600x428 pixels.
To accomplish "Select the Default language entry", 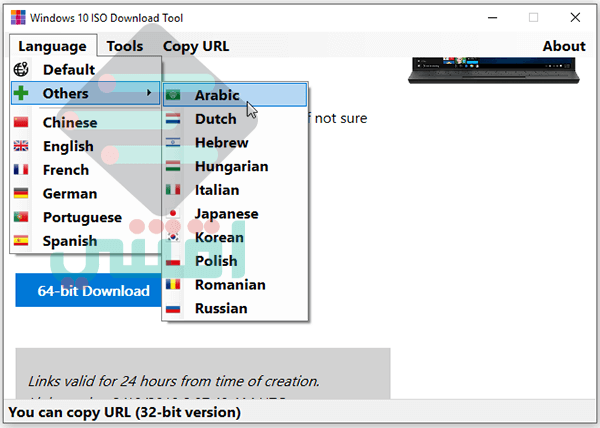I will point(85,70).
